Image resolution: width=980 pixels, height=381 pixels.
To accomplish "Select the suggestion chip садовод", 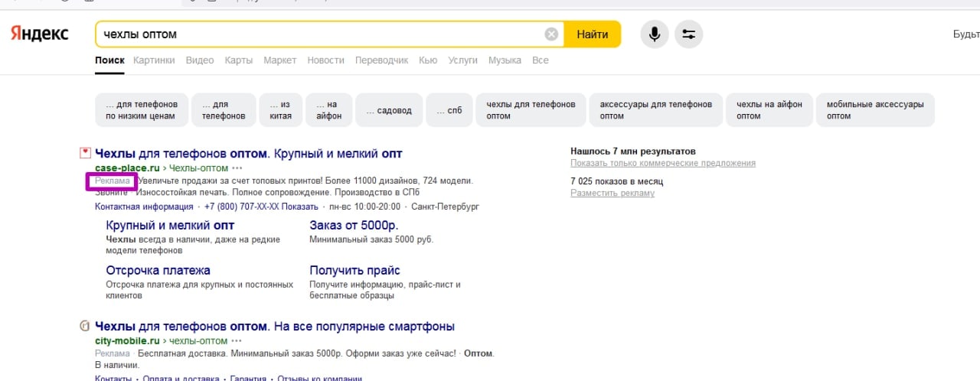I will tap(389, 110).
